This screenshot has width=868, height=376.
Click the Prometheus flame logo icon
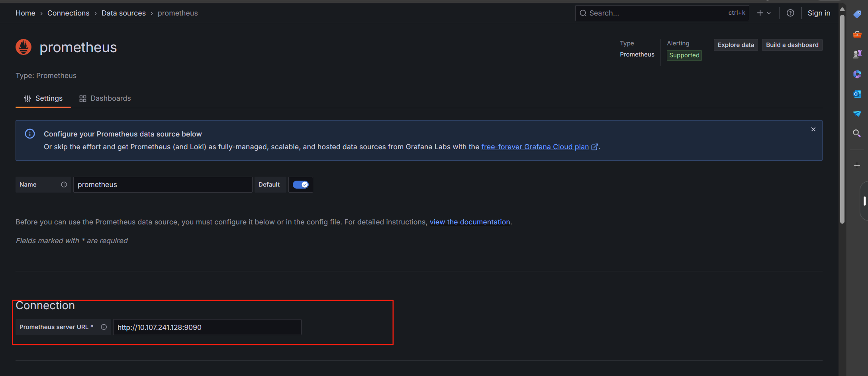(x=24, y=47)
